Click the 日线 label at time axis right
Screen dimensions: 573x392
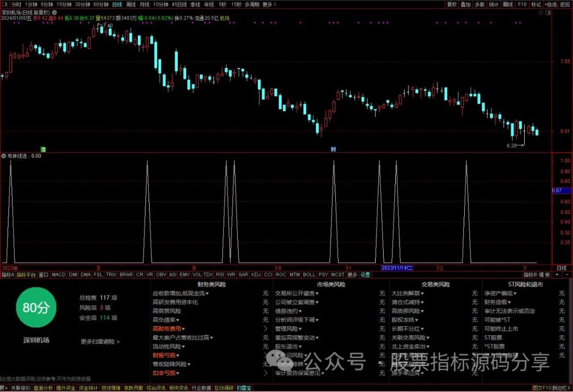point(562,268)
